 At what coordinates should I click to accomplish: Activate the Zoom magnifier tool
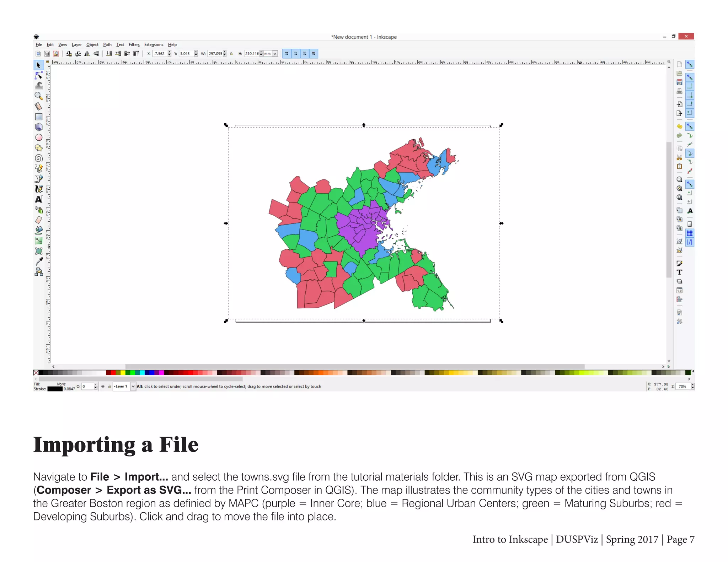(39, 96)
